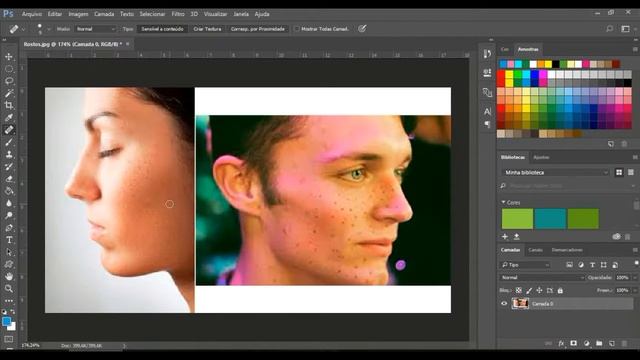Open the Modo Normal dropdown in options bar
Screen dimensions: 640x360
click(x=96, y=29)
